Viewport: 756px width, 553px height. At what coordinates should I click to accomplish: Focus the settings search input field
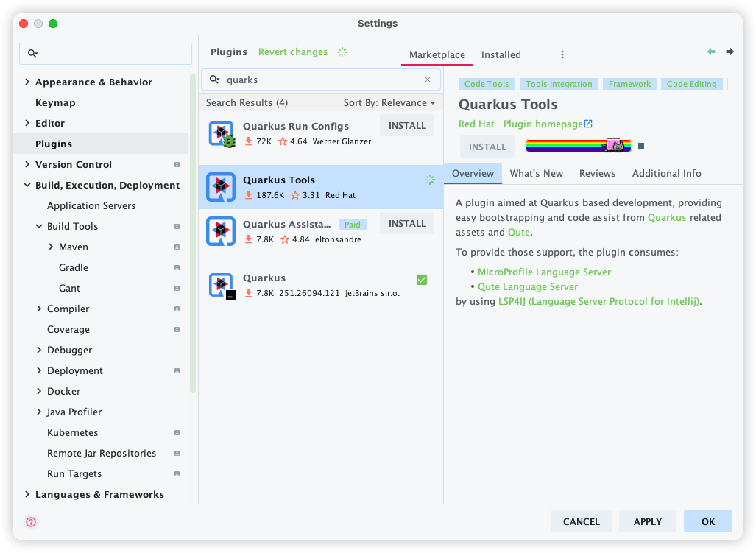tap(105, 54)
